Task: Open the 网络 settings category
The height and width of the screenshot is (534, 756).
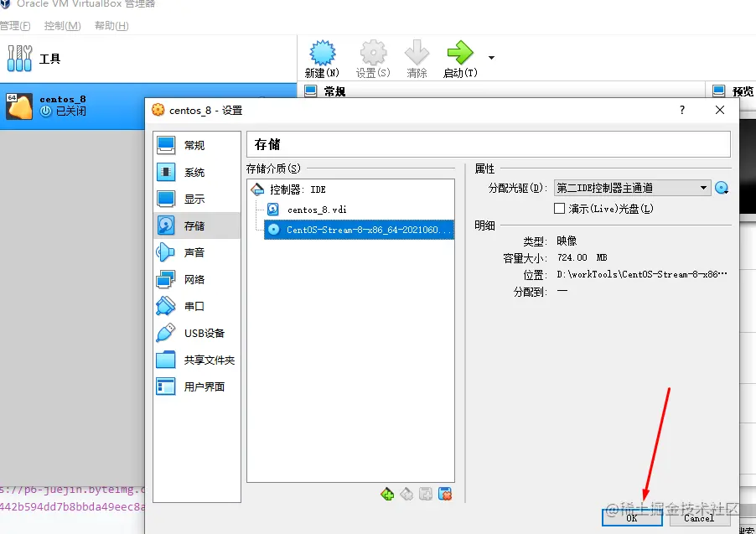Action: point(197,279)
